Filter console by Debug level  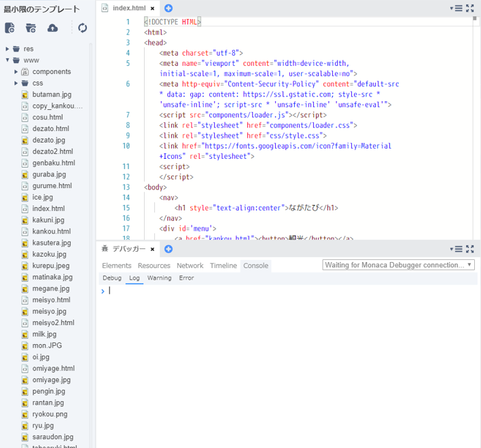(x=112, y=278)
